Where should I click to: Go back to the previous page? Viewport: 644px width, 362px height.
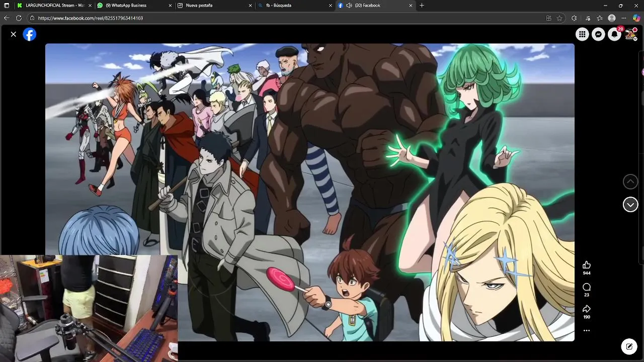(x=7, y=18)
